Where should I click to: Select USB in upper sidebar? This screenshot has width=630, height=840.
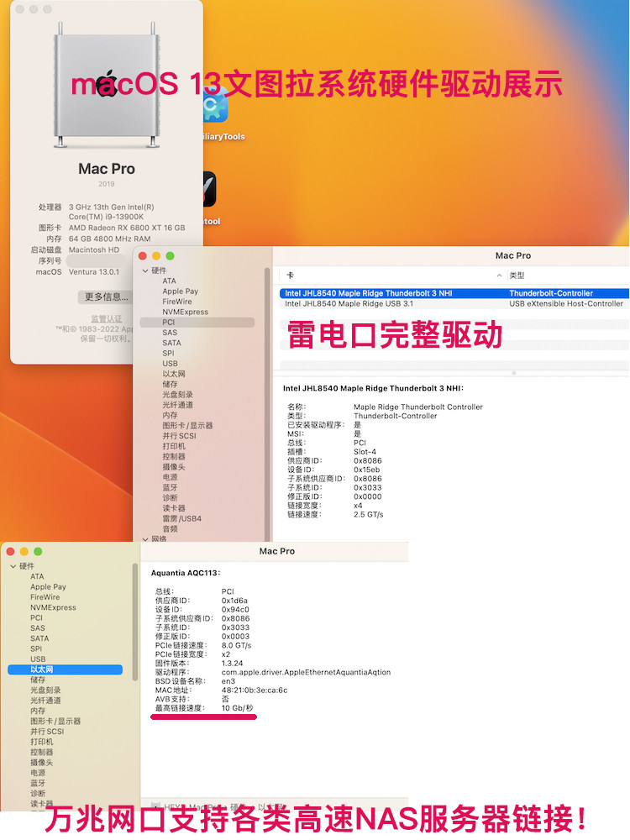(x=170, y=363)
